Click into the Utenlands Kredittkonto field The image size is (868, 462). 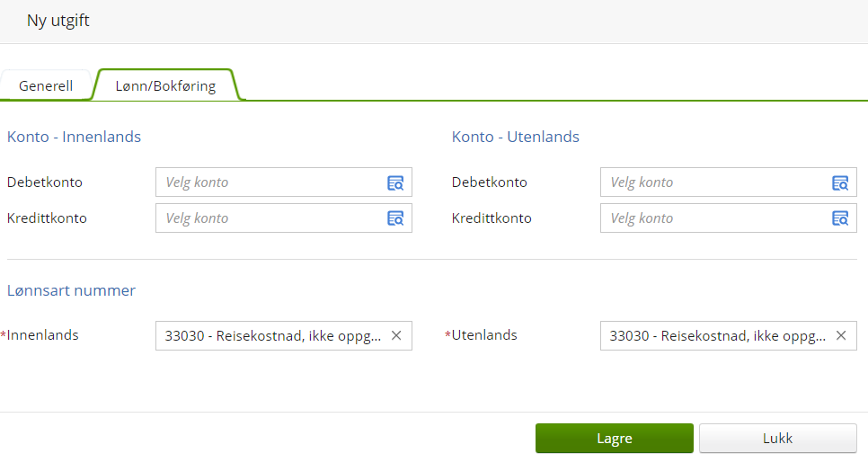pos(714,218)
